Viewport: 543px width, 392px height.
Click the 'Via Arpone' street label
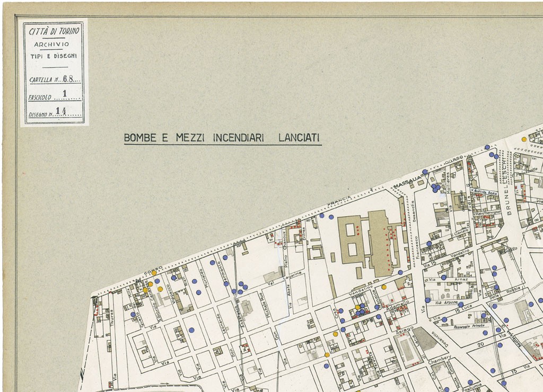[446, 302]
